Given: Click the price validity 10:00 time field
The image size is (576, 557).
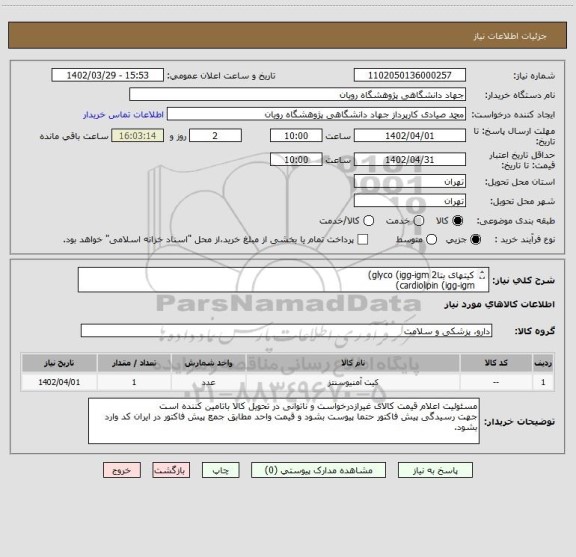Looking at the screenshot, I should point(296,159).
